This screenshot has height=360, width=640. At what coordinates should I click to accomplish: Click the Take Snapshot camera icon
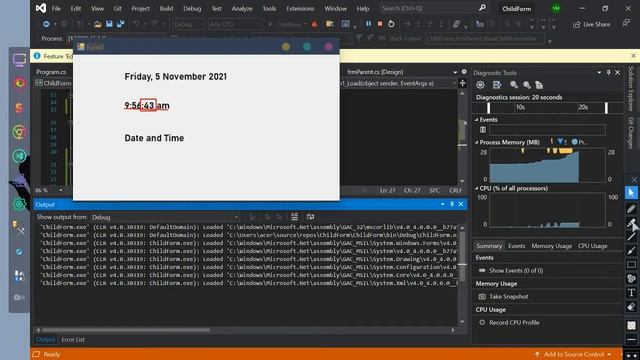coord(482,296)
